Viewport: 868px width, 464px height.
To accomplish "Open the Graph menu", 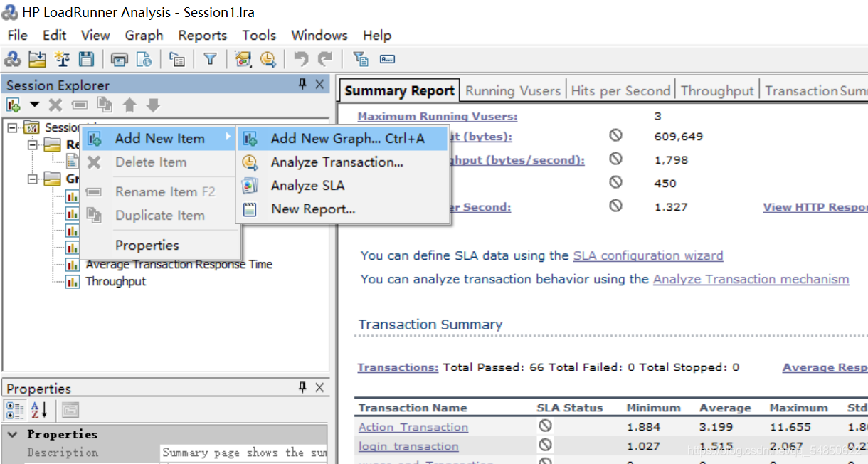I will pos(144,35).
